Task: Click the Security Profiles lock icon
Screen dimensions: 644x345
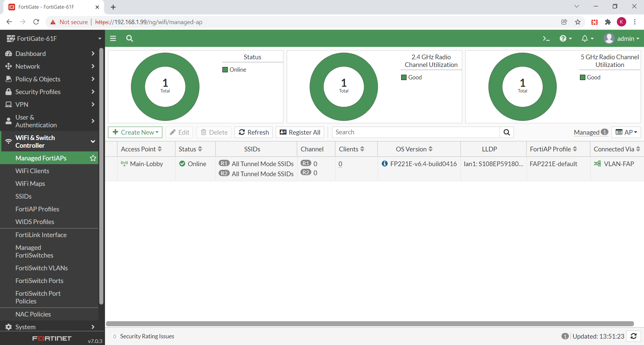Action: [8, 91]
